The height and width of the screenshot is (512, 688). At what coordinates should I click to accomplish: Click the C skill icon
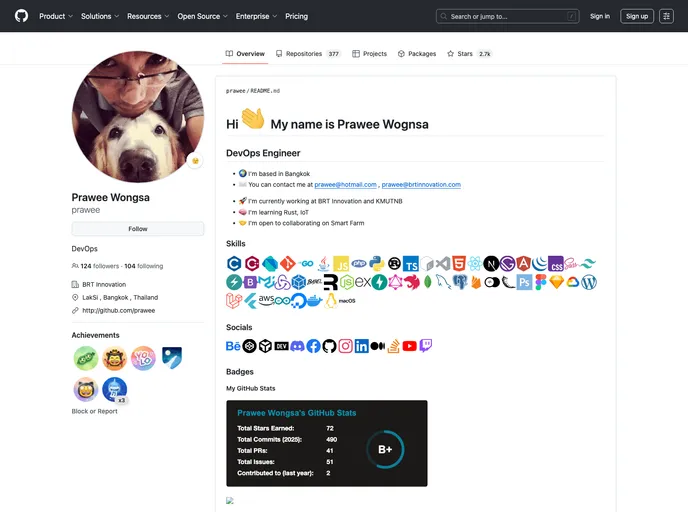point(234,263)
